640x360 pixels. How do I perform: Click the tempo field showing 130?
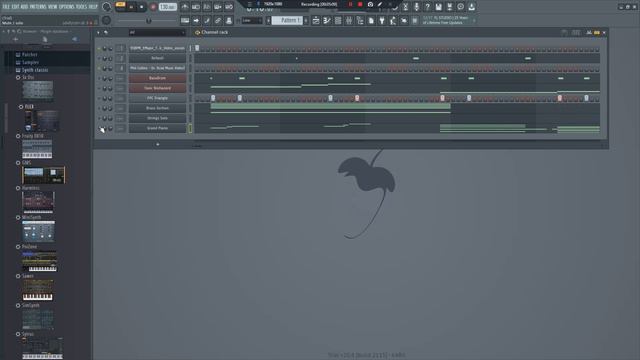coord(167,7)
